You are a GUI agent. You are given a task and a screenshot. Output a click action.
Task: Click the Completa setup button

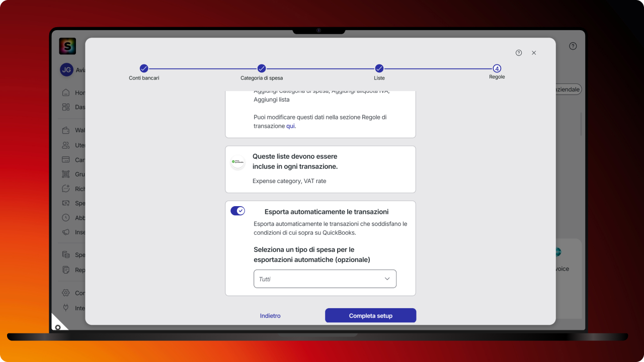pos(371,315)
